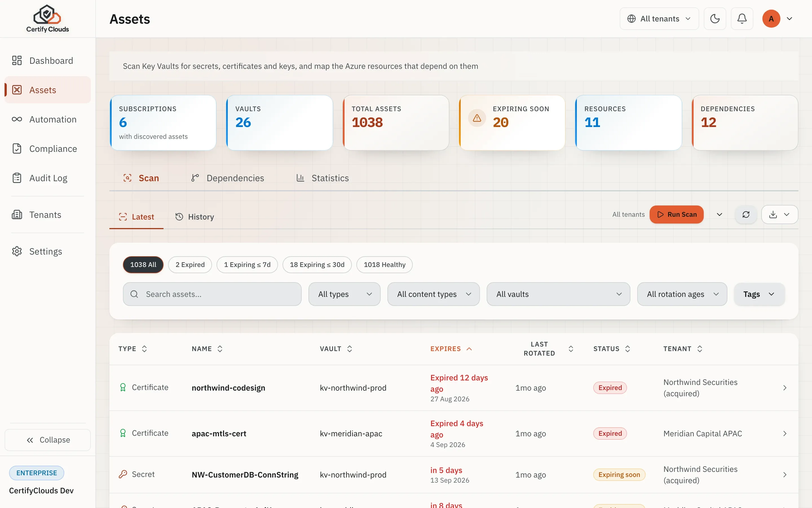812x508 pixels.
Task: Sort by the Tenant column
Action: coord(683,349)
